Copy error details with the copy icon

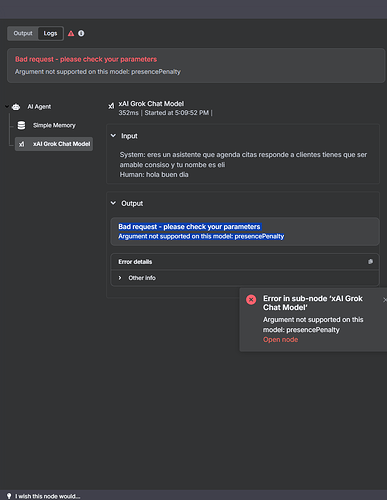click(370, 262)
